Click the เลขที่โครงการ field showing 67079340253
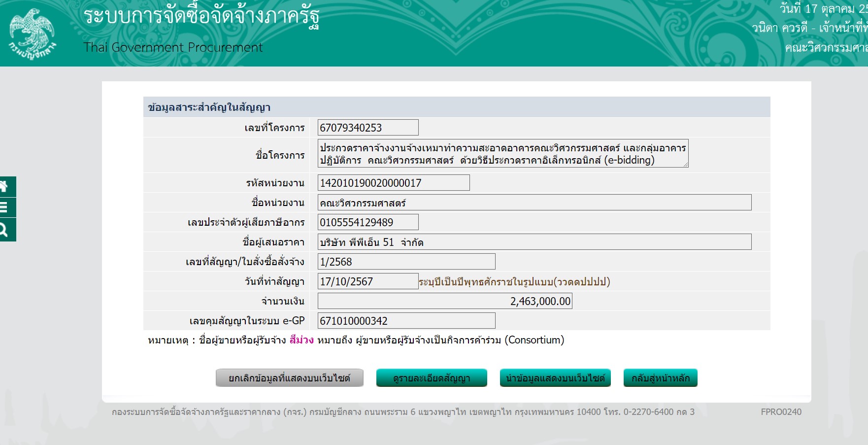 pyautogui.click(x=368, y=128)
